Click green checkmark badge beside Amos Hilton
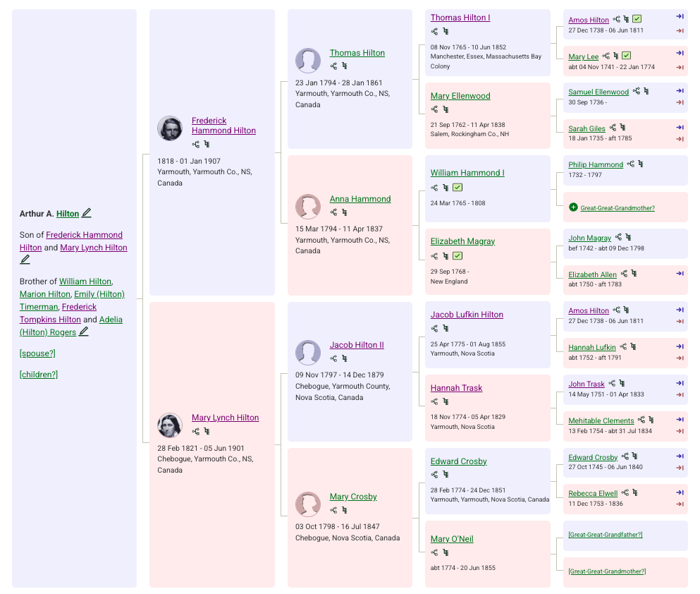Screen dimensions: 700x594 637,19
